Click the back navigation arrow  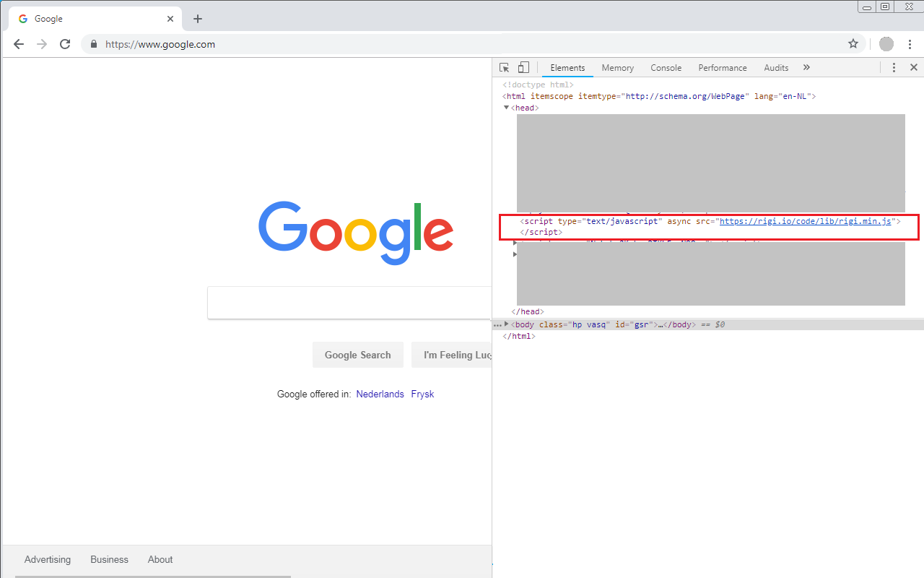[18, 44]
